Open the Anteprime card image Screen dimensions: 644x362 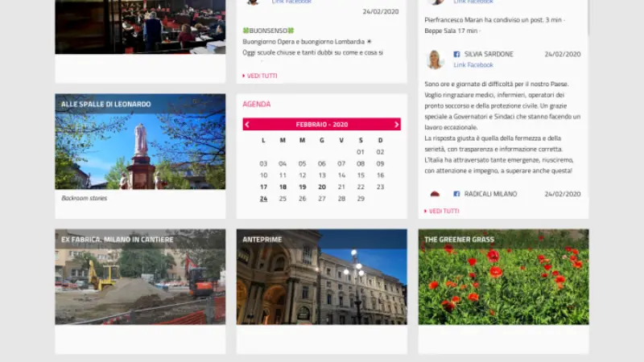[x=321, y=277]
